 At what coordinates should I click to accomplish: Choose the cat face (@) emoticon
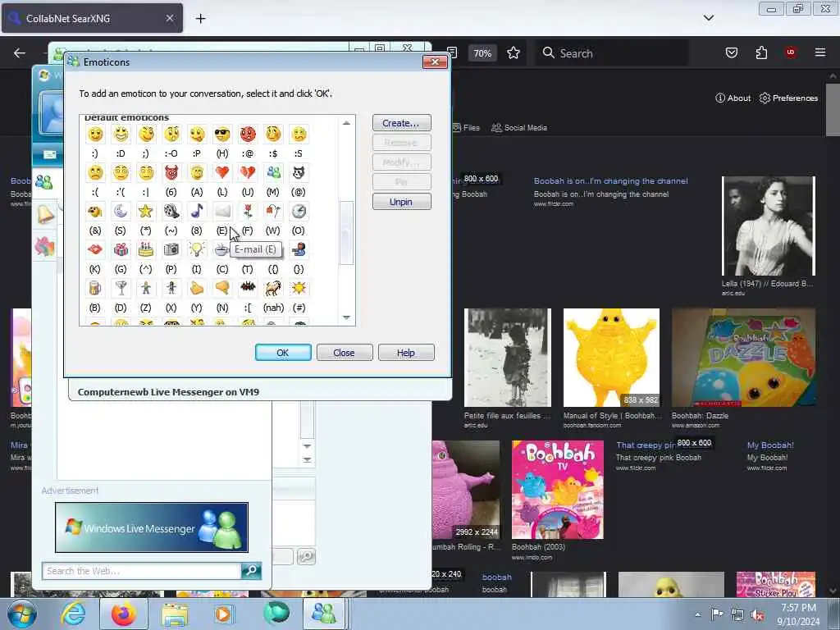tap(299, 172)
